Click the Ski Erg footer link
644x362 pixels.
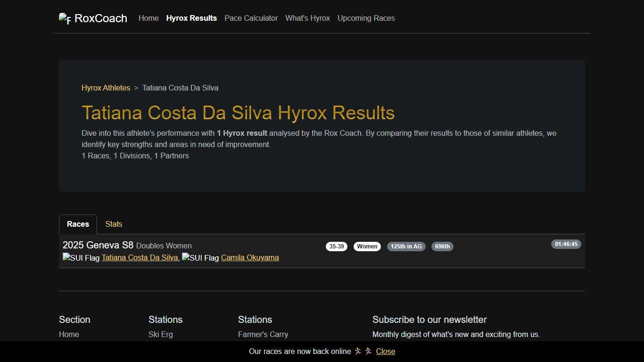point(160,334)
